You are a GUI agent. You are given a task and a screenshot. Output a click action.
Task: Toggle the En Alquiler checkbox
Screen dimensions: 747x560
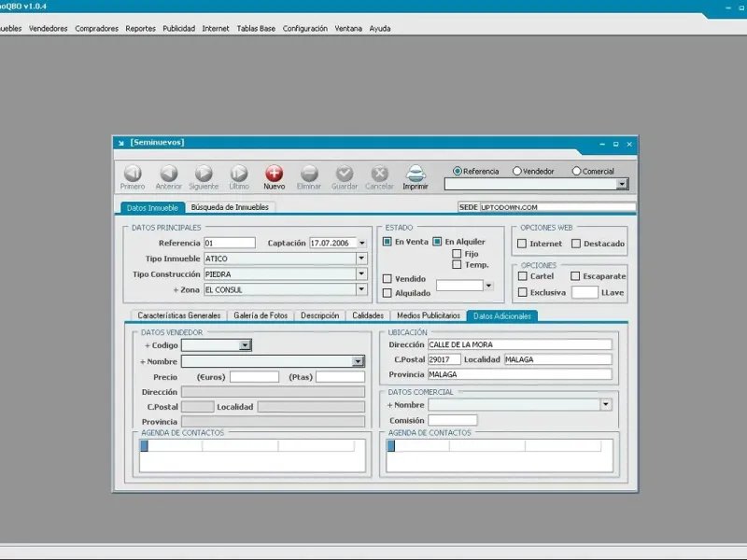tap(437, 242)
